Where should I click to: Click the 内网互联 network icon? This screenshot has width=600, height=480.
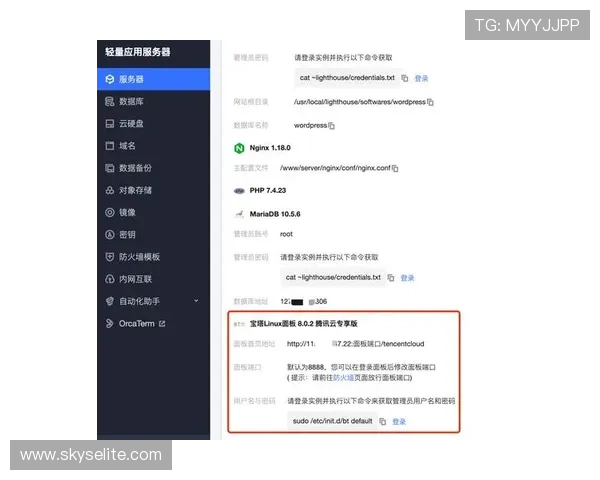tap(110, 279)
